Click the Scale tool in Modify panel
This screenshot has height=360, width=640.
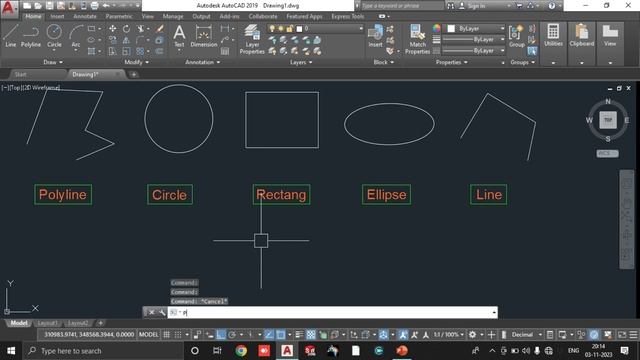pos(127,51)
